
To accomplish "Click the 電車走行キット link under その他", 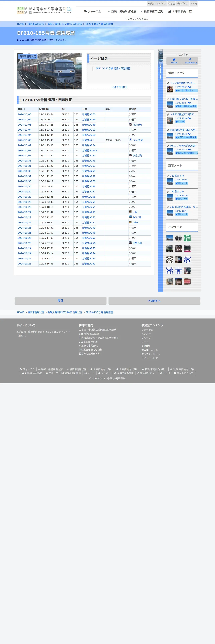I will coord(149,350).
